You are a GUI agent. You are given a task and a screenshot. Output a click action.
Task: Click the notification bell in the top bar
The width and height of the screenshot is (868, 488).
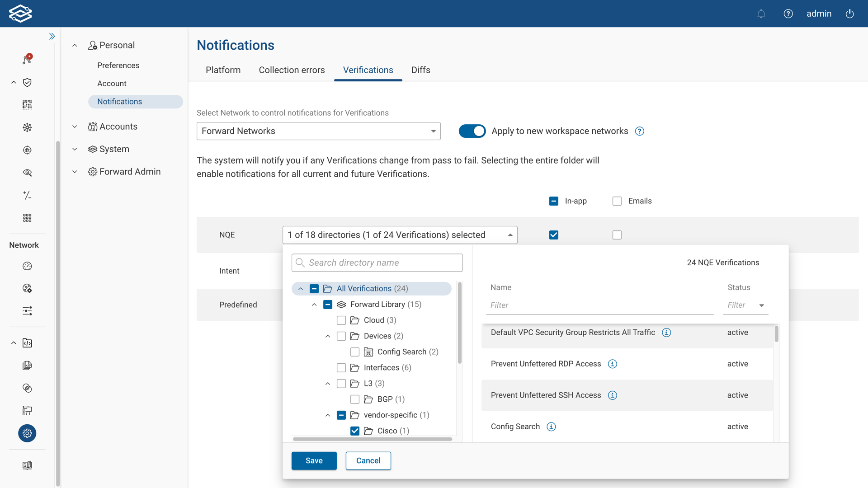[x=761, y=14]
